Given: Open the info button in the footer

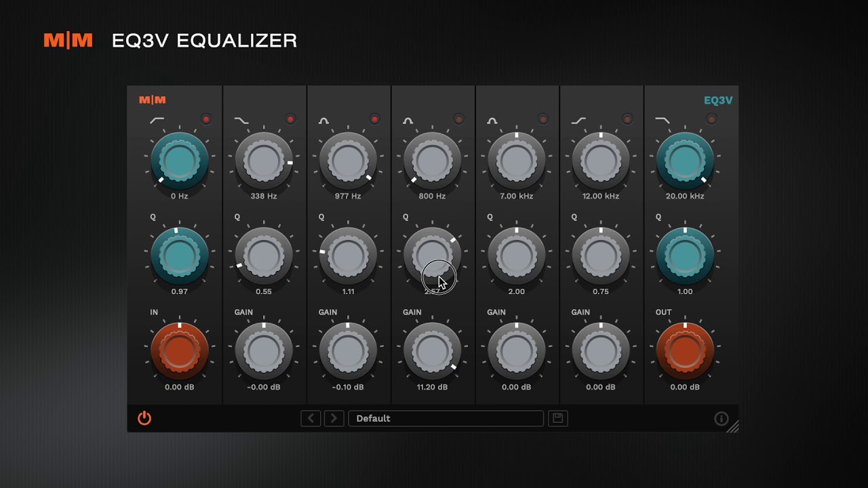Looking at the screenshot, I should 722,419.
